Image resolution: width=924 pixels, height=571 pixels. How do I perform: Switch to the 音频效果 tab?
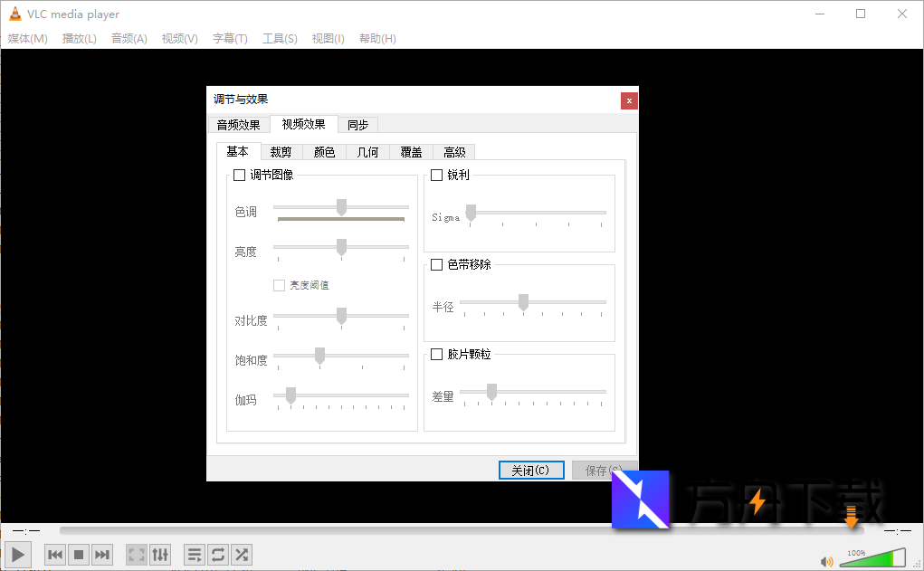[x=238, y=124]
